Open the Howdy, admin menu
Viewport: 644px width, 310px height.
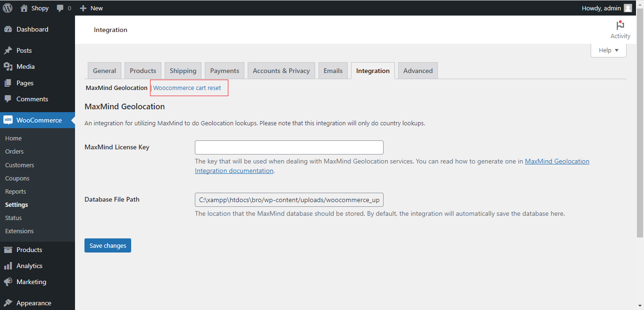(607, 8)
